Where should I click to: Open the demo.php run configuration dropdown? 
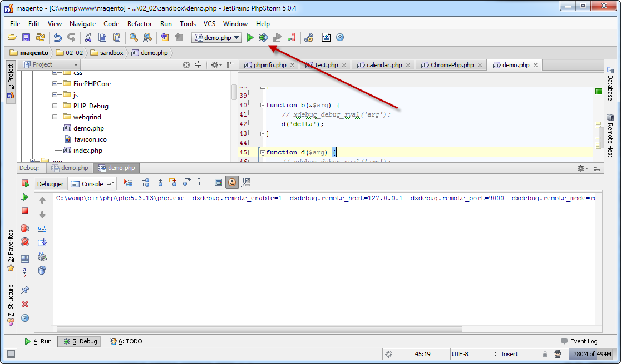(216, 38)
